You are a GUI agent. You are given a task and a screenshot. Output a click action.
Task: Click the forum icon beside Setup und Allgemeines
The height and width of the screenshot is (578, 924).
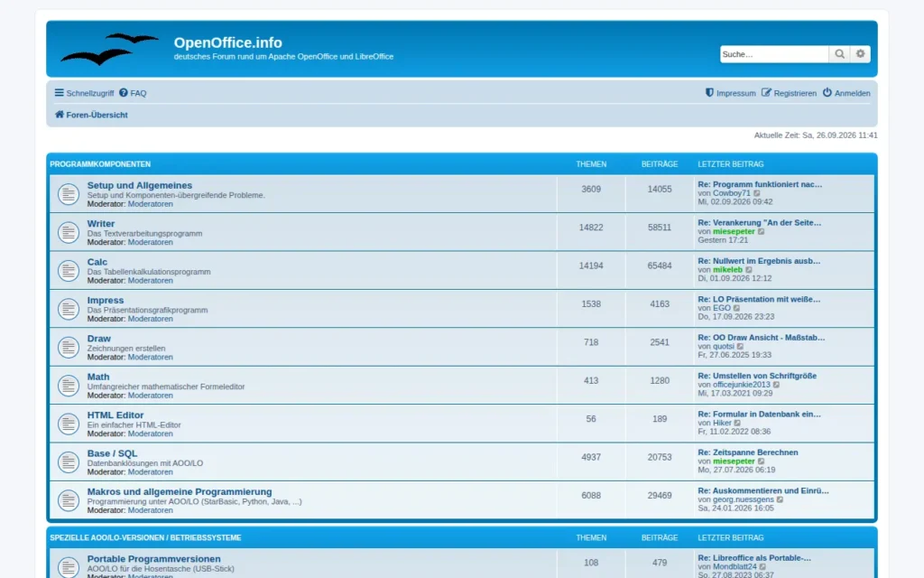click(69, 194)
